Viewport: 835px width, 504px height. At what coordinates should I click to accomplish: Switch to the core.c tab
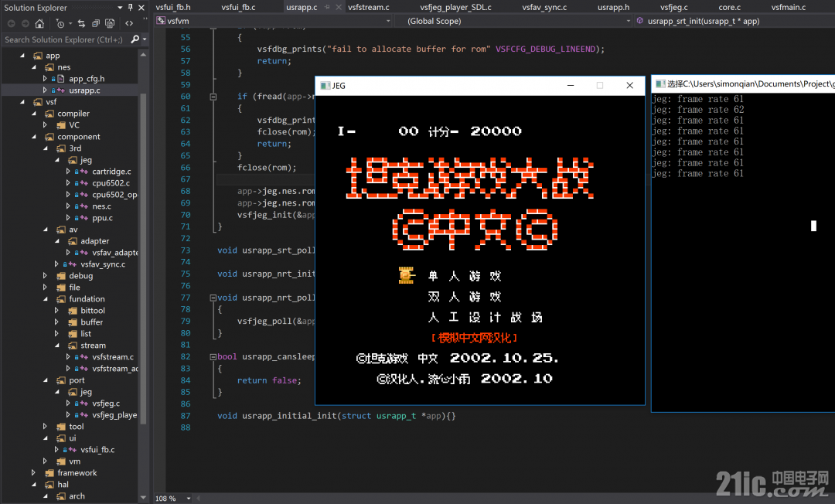730,7
